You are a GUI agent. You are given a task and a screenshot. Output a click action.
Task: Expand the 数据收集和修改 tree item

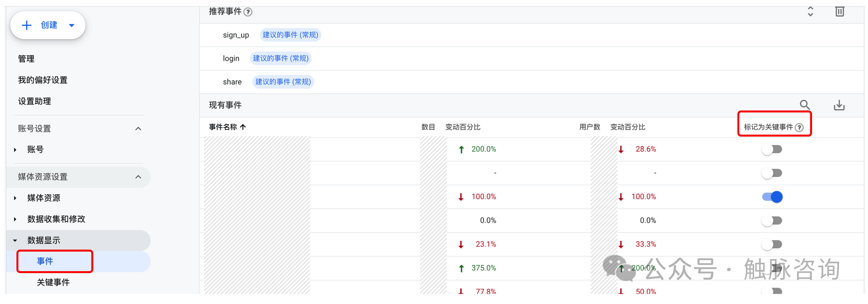(15, 219)
